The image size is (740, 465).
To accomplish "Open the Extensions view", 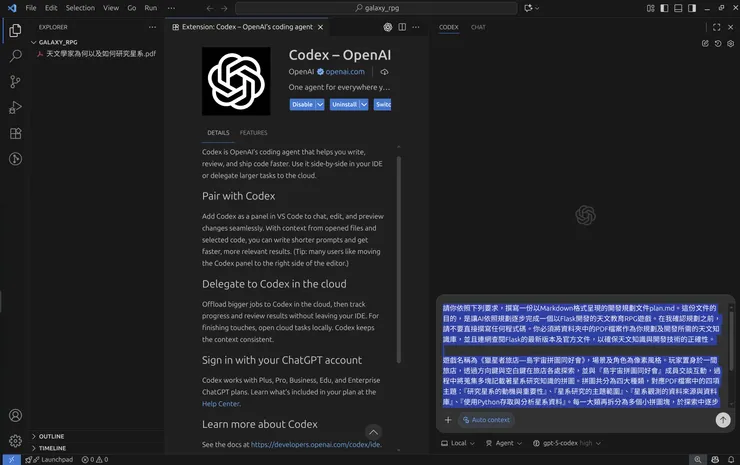I will coord(15,134).
